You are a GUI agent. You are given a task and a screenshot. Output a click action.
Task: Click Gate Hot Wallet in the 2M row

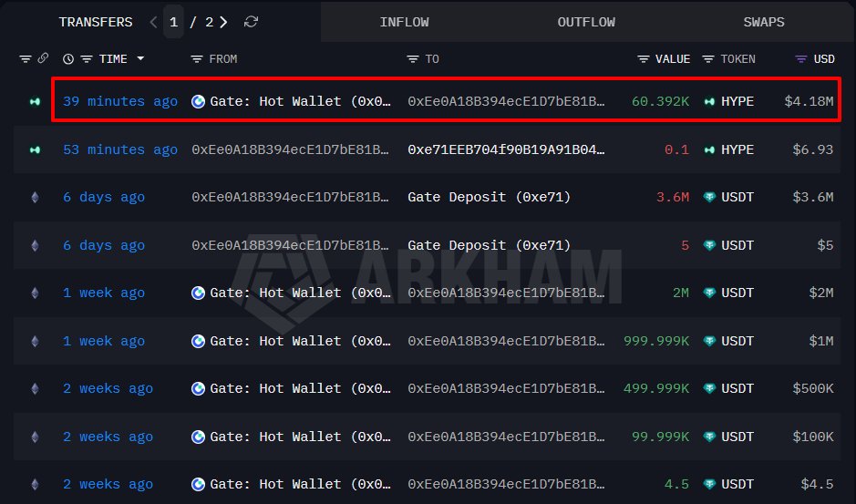click(300, 293)
